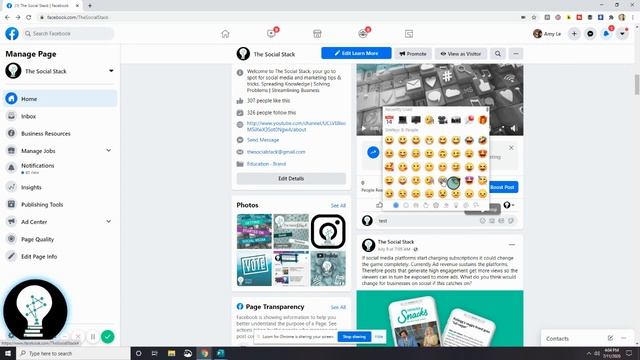The width and height of the screenshot is (640, 360).
Task: Open the Groups icon in top navigation
Action: click(363, 33)
